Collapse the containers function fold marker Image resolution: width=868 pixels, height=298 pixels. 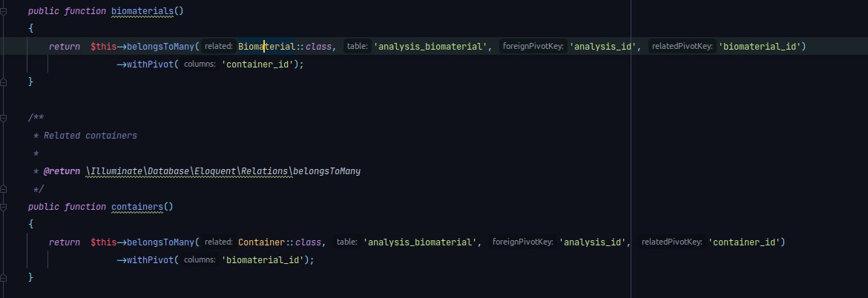(x=3, y=207)
